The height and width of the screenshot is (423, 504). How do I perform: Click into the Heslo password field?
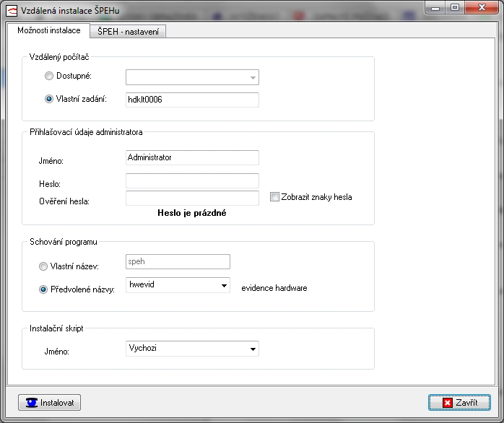[x=192, y=180]
